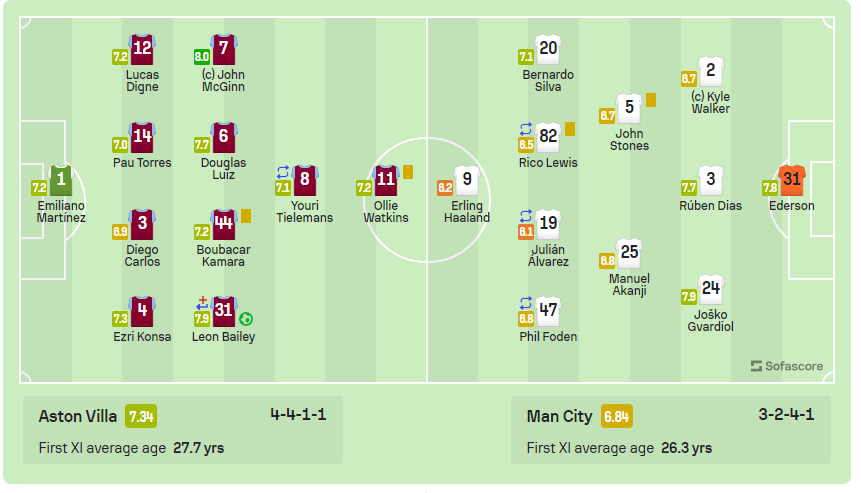Click the Bernardo Silva player name
The height and width of the screenshot is (493, 861).
[548, 81]
